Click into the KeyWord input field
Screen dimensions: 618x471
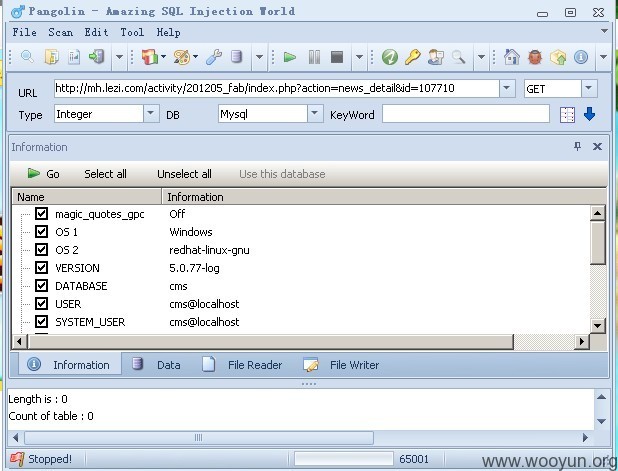465,114
